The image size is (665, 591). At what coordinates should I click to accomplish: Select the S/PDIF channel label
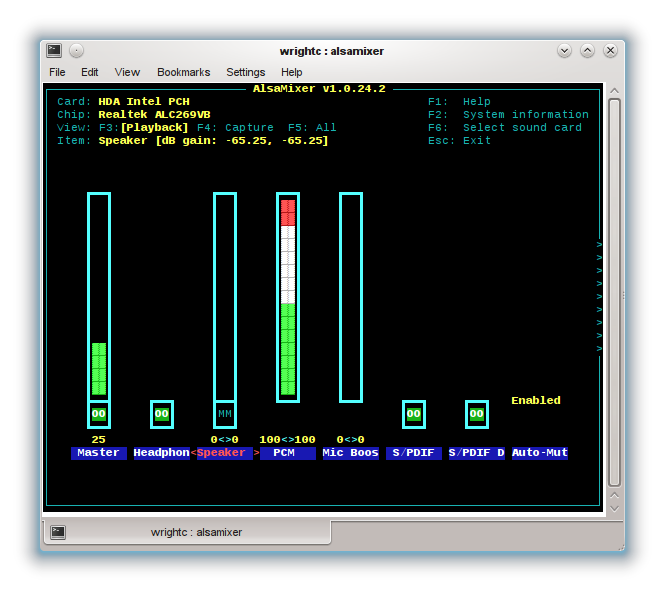click(x=414, y=453)
